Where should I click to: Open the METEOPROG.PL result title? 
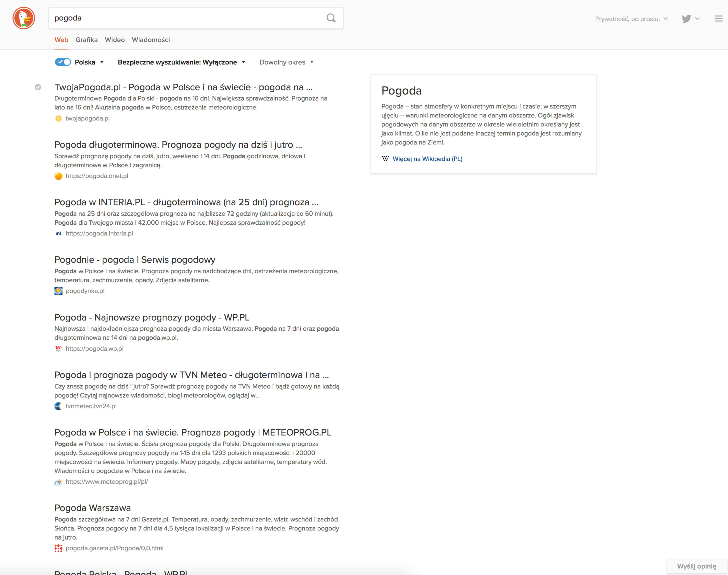click(x=193, y=432)
